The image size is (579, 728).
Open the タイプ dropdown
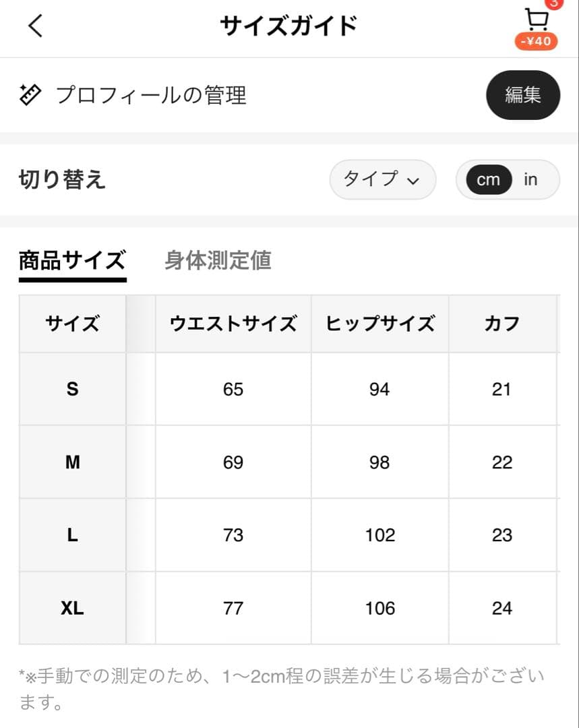pyautogui.click(x=382, y=180)
